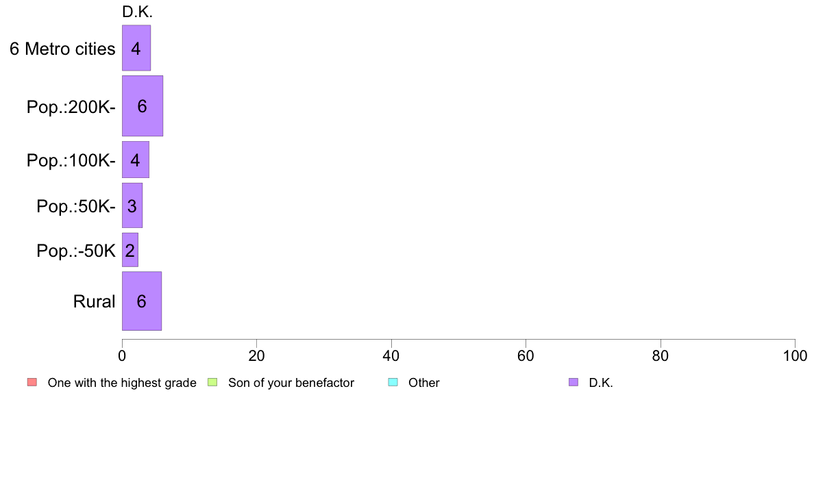Click the cyan 'Other' legend swatch
The height and width of the screenshot is (504, 814).
(393, 383)
